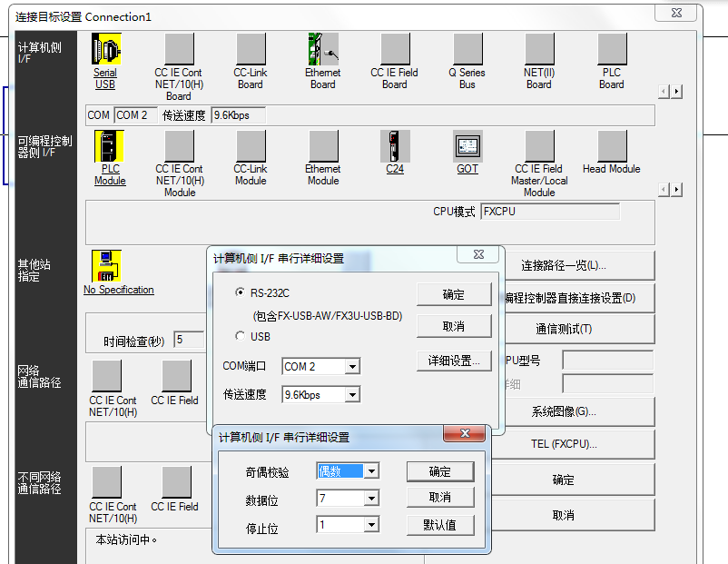Select the RS-232C radio button
The height and width of the screenshot is (564, 728).
click(241, 293)
